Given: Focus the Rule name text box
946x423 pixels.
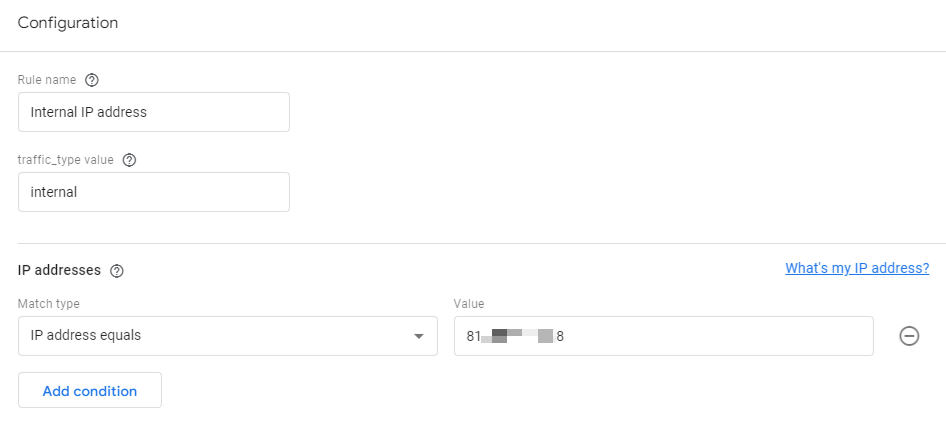Looking at the screenshot, I should pos(154,112).
